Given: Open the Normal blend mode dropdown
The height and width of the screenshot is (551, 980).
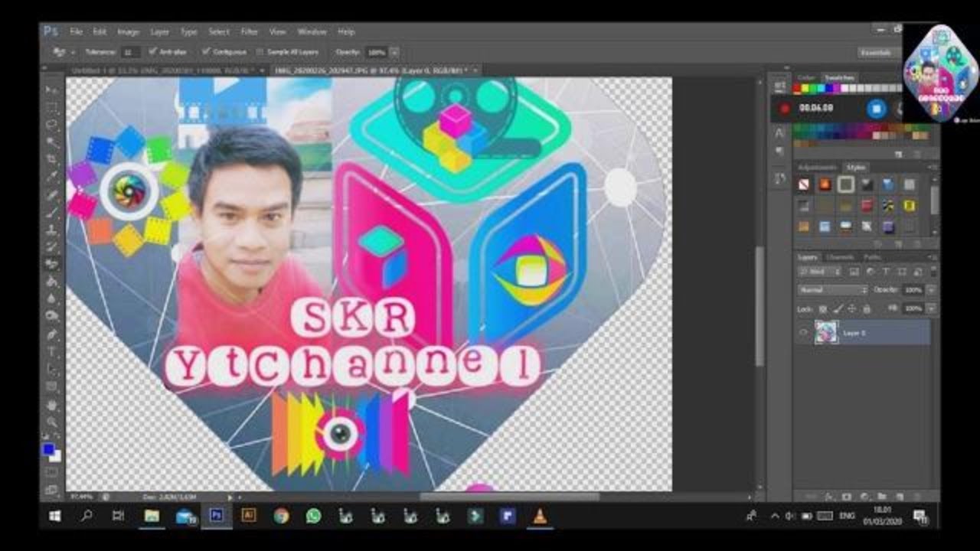Looking at the screenshot, I should (833, 290).
